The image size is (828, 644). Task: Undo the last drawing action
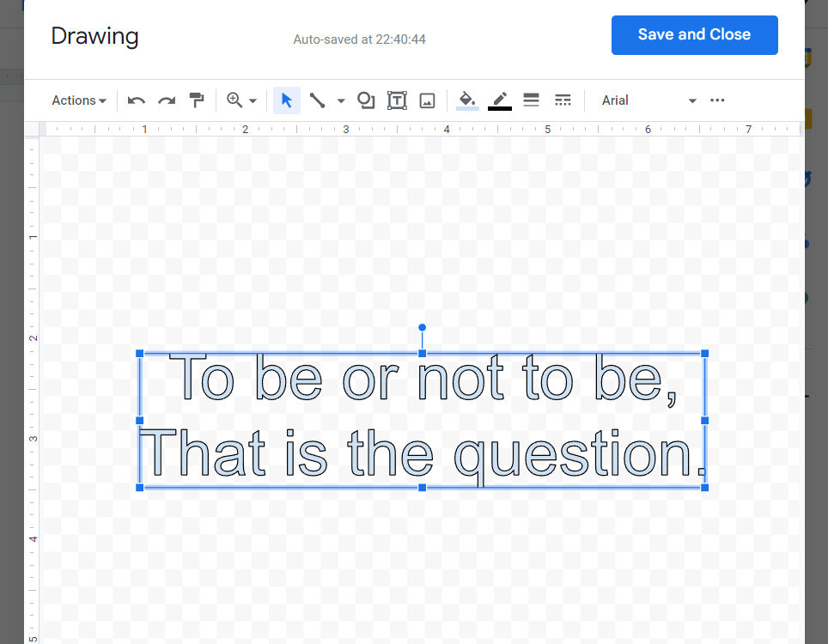137,100
